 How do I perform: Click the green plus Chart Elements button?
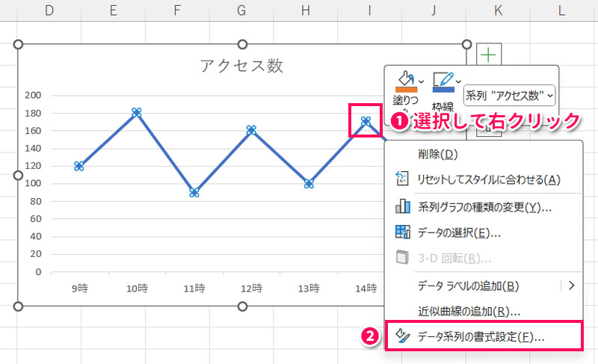pyautogui.click(x=489, y=55)
